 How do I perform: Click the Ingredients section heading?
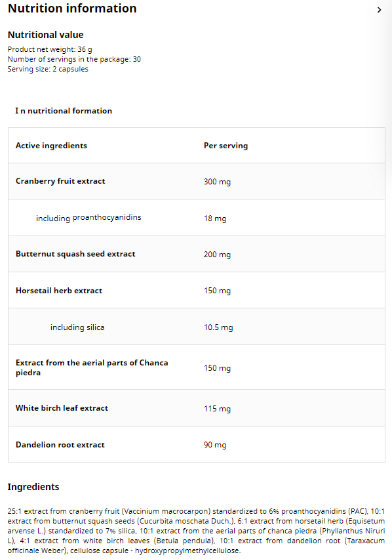click(33, 486)
